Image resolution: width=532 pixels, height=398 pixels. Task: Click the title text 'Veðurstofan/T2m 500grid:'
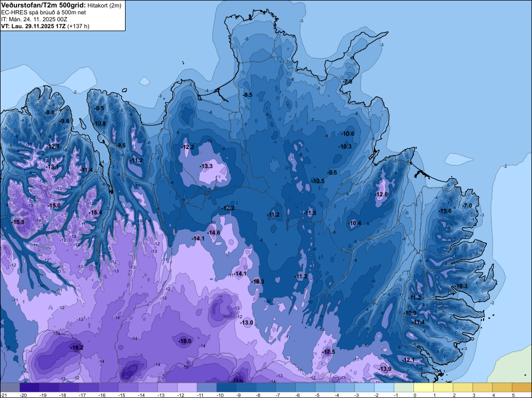[44, 5]
